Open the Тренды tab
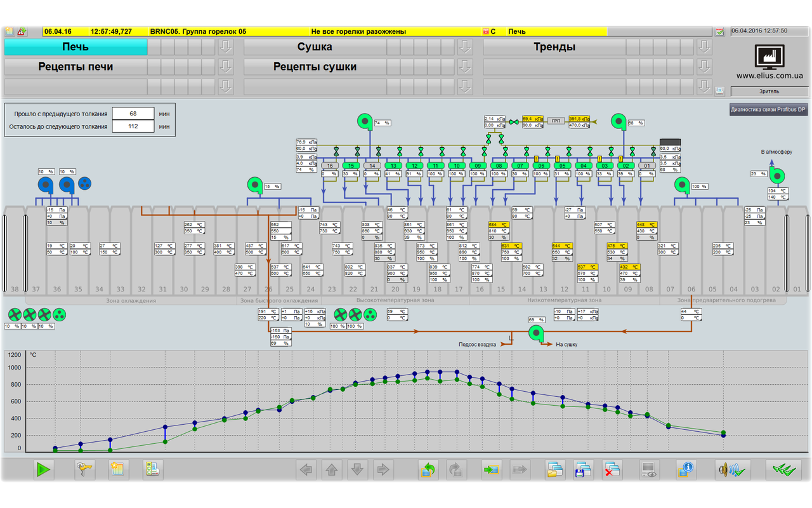Screen dimensions: 812x508 coord(554,47)
